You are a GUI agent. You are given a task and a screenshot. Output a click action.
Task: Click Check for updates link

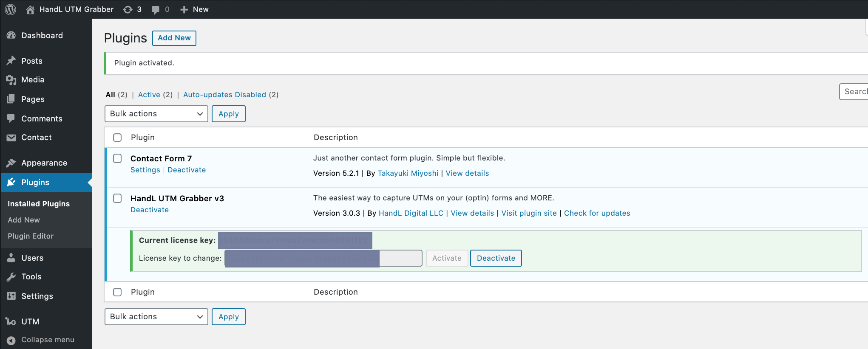597,213
